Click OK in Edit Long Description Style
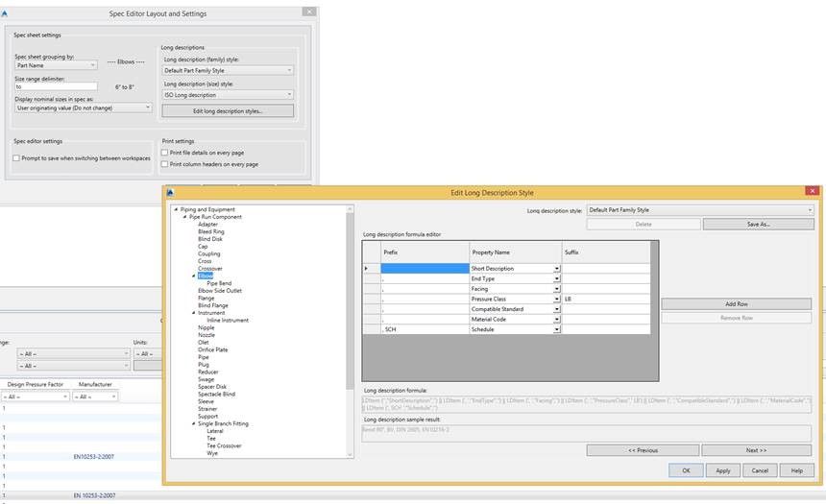The height and width of the screenshot is (504, 826). coord(686,470)
